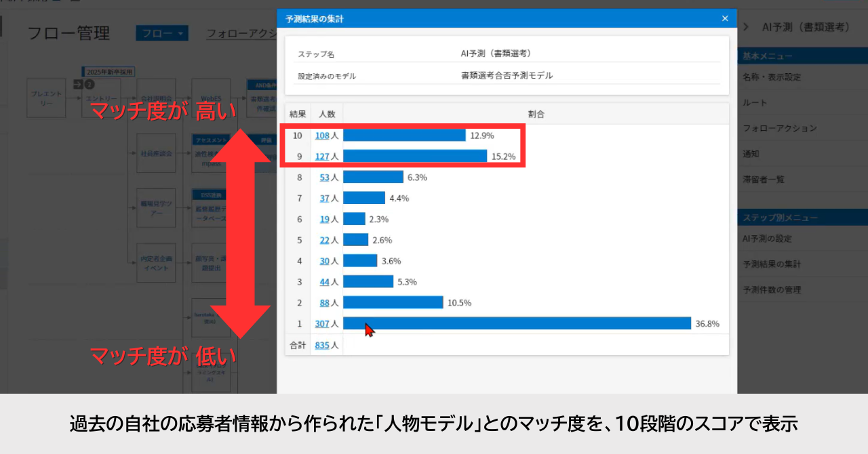Click the 88人 link for score 2

(324, 303)
